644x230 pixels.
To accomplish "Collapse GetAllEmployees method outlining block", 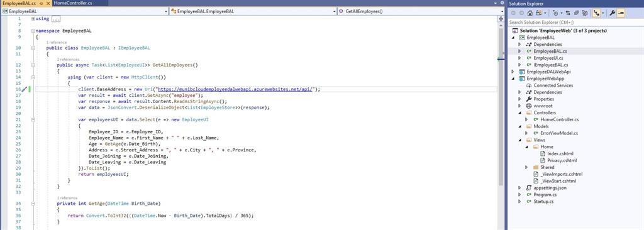I will click(33, 65).
